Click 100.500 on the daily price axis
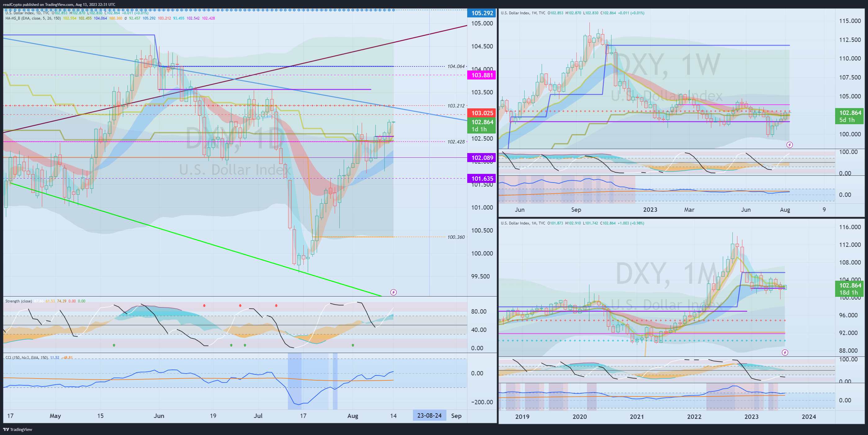Screen dimensions: 868x435 482,230
